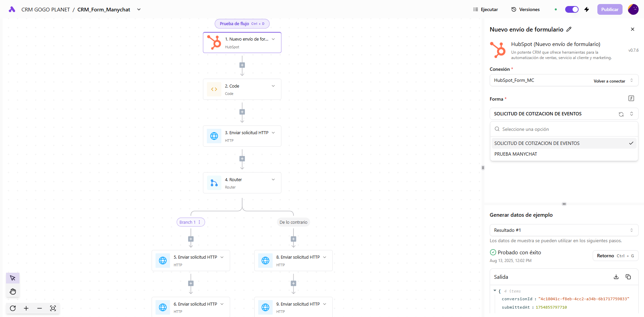Activate the hand pan tool
Viewport: 644px width, 317px height.
[x=13, y=291]
